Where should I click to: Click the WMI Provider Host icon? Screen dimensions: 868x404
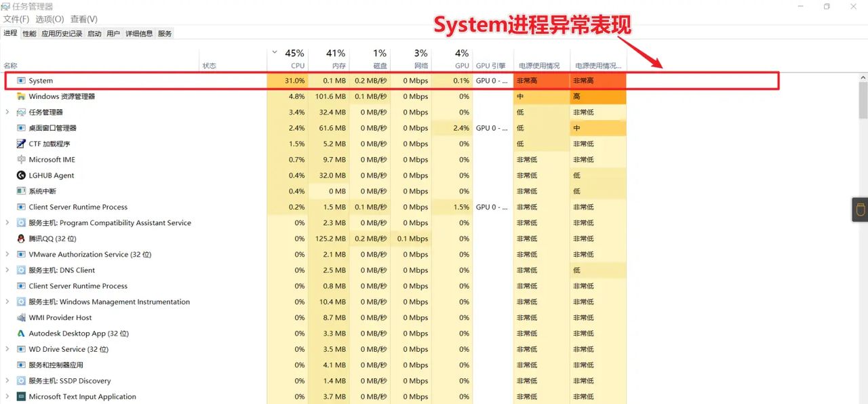(20, 317)
